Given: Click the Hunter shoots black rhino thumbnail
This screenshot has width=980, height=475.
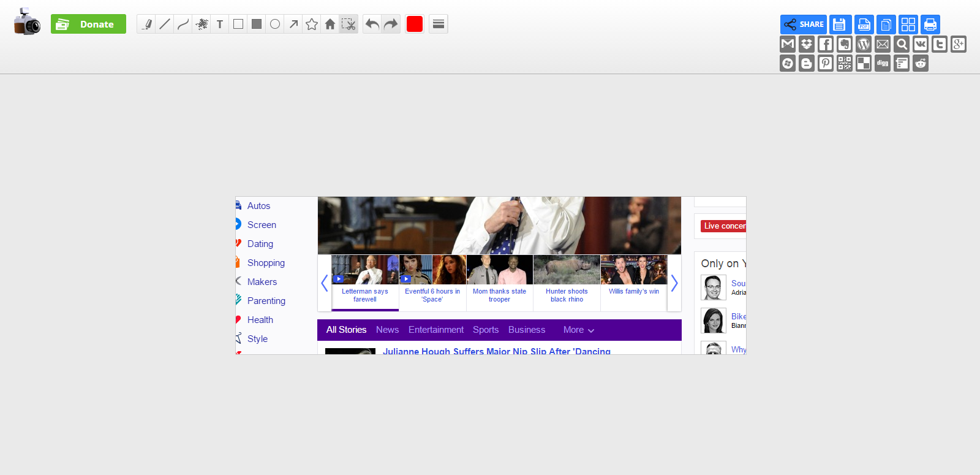Looking at the screenshot, I should 567,270.
